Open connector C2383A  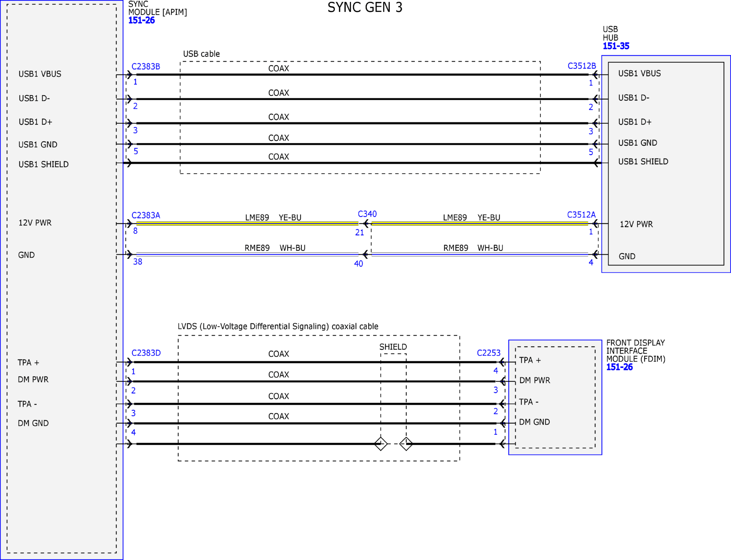click(x=146, y=215)
